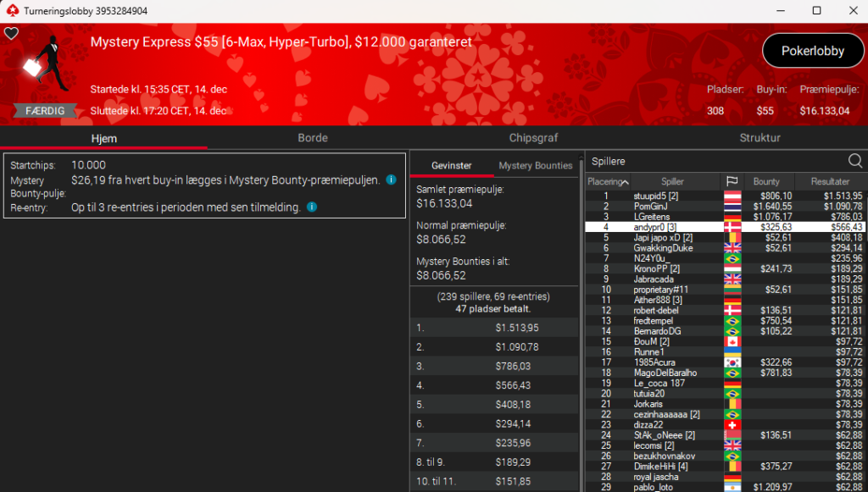Sort list by Spiller column header
The width and height of the screenshot is (868, 492).
pyautogui.click(x=673, y=182)
